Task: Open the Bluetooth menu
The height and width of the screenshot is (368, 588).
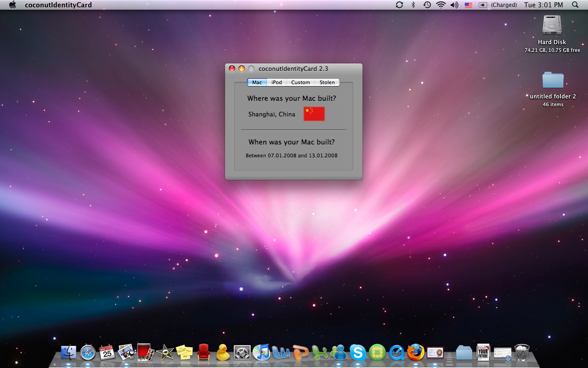Action: (413, 5)
